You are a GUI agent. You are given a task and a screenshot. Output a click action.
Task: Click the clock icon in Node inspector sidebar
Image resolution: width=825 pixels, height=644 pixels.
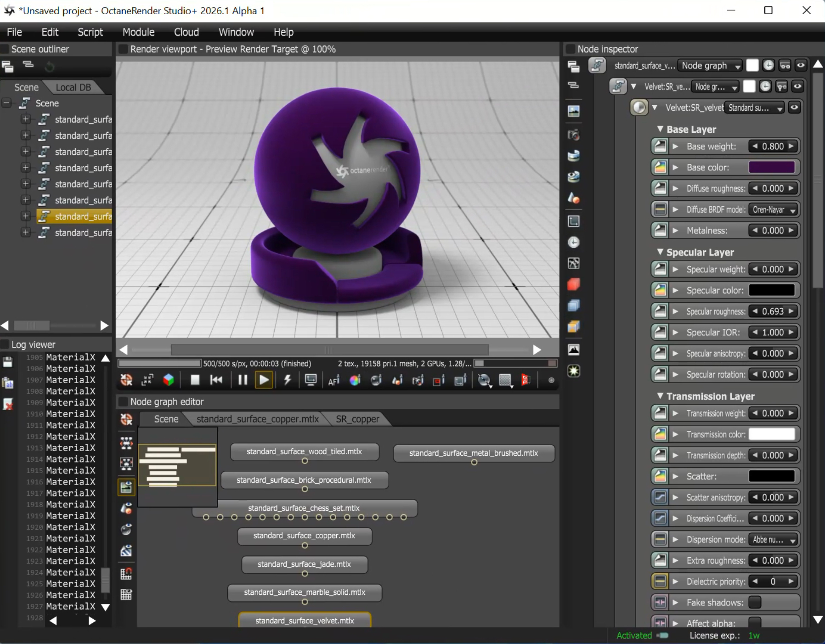574,242
